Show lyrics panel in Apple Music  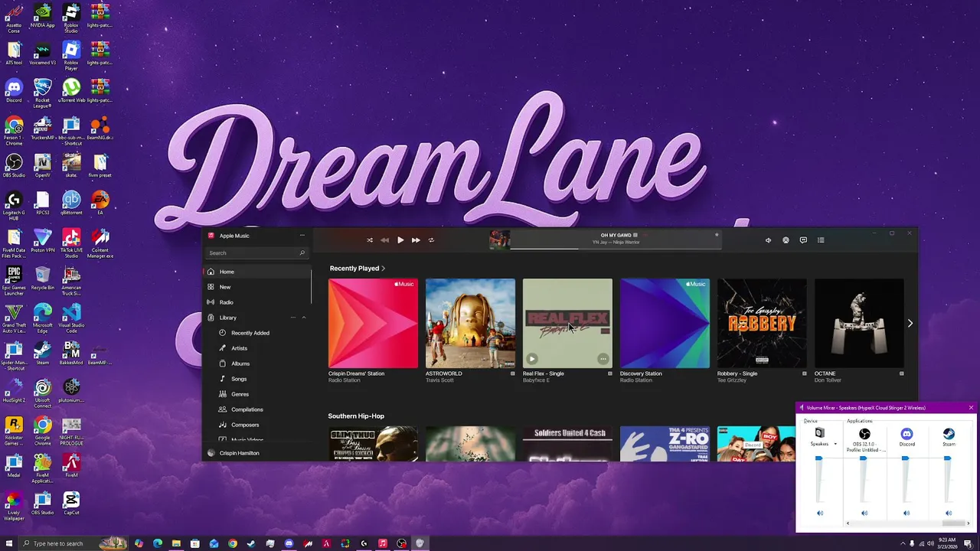(x=803, y=240)
